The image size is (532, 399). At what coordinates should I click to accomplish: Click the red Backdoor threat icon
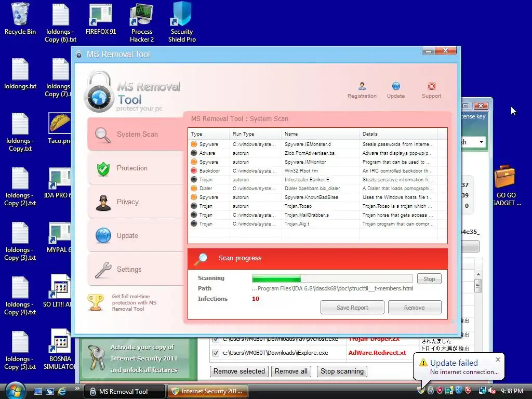[194, 170]
